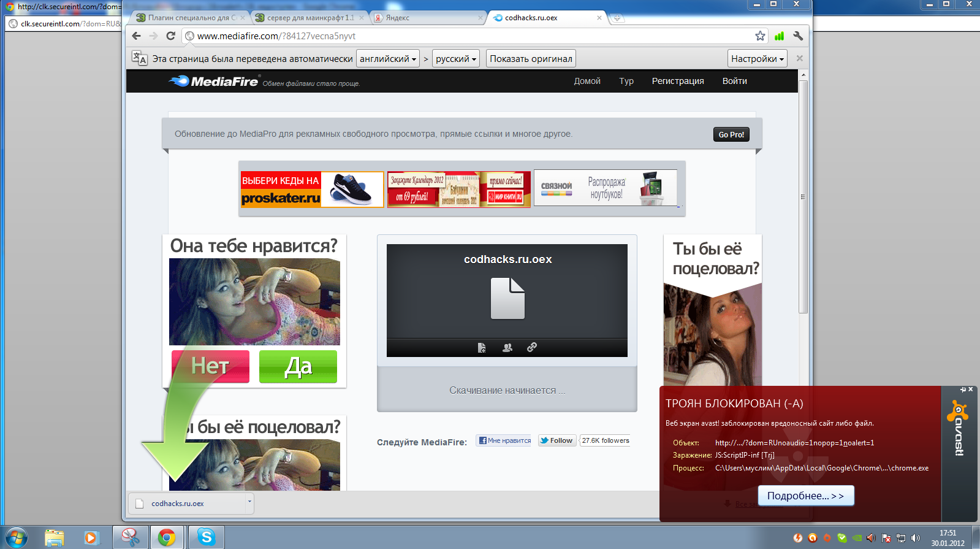Viewport: 980px width, 549px height.
Task: Open the new tab button
Action: [x=617, y=18]
